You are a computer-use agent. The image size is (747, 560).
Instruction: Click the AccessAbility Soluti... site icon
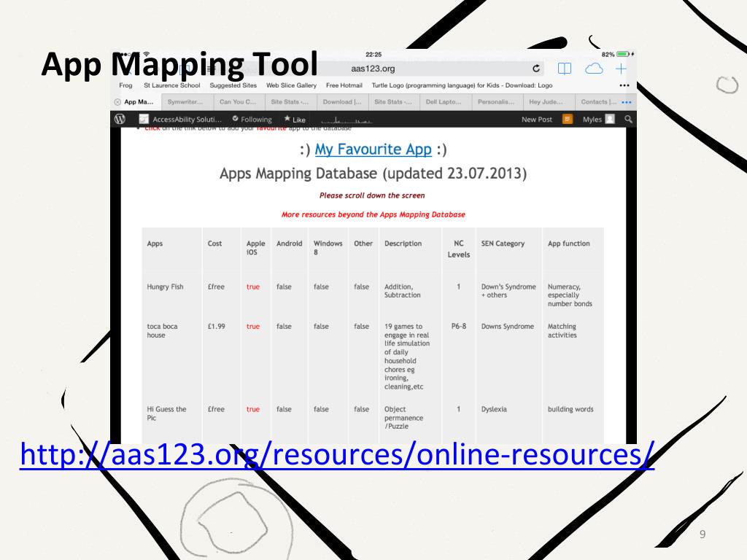144,119
